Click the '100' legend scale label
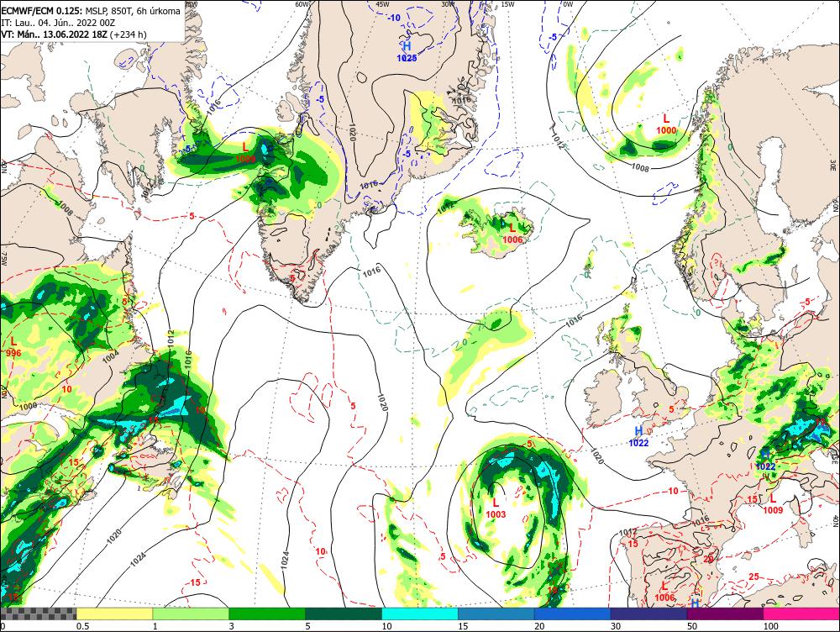Viewport: 840px width, 632px height. 771,626
